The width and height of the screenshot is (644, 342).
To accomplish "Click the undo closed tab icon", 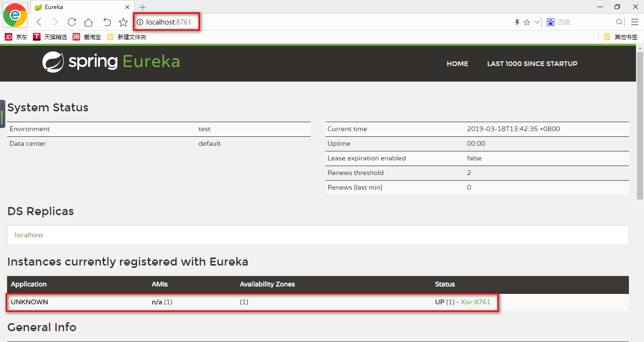I will tap(107, 22).
